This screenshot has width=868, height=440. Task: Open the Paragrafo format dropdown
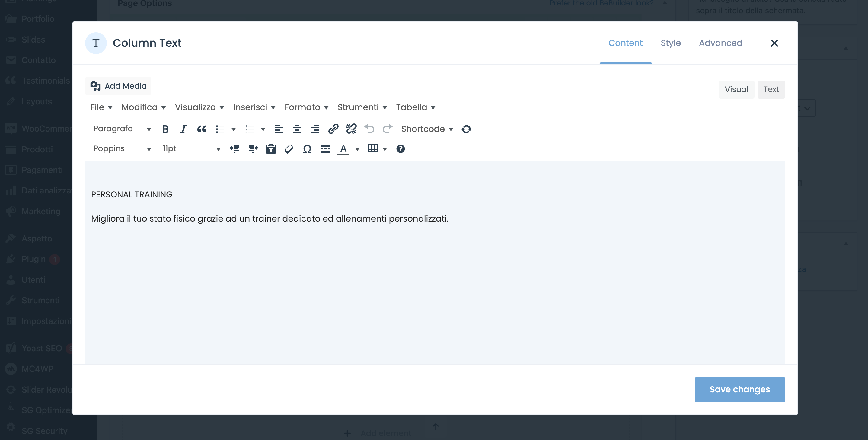[x=122, y=129]
